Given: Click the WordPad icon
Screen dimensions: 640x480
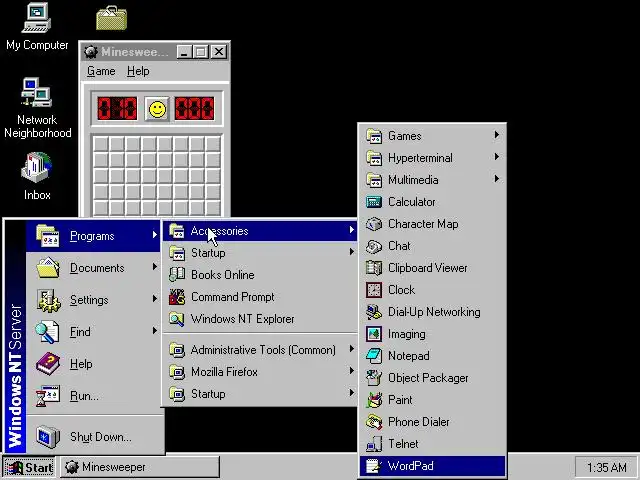Looking at the screenshot, I should click(x=374, y=466).
